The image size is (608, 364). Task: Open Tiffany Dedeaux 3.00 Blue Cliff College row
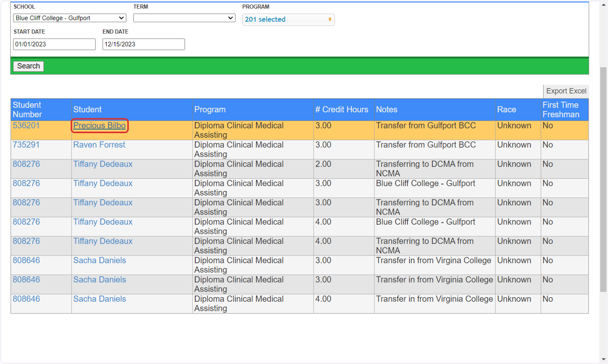click(103, 183)
